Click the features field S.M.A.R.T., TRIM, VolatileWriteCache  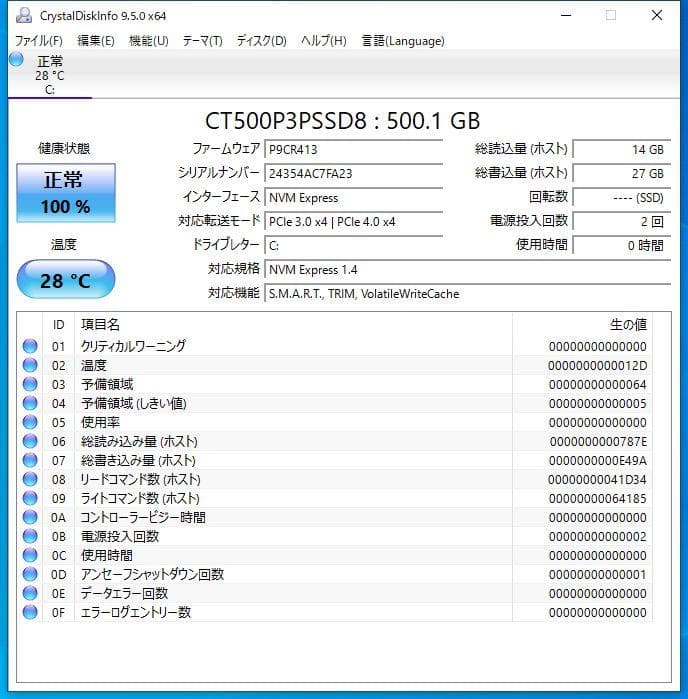coord(468,294)
